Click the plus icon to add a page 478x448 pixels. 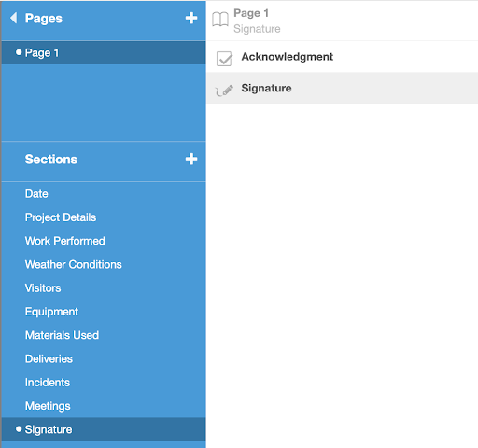coord(191,18)
